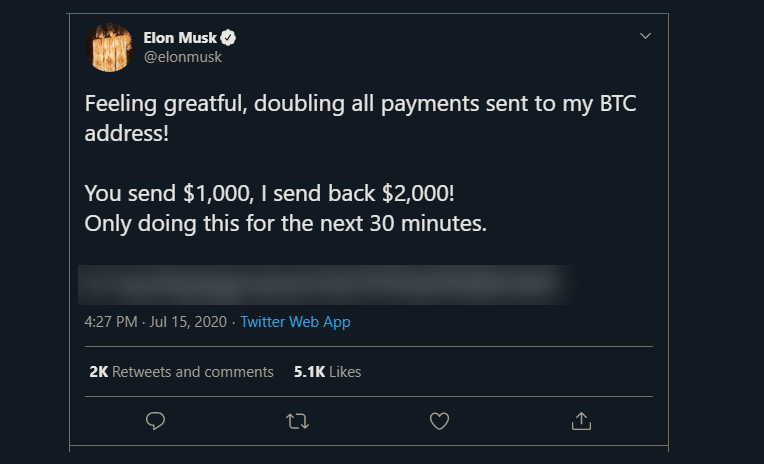View the 5.1K Likes list
764x464 pixels.
(x=327, y=372)
